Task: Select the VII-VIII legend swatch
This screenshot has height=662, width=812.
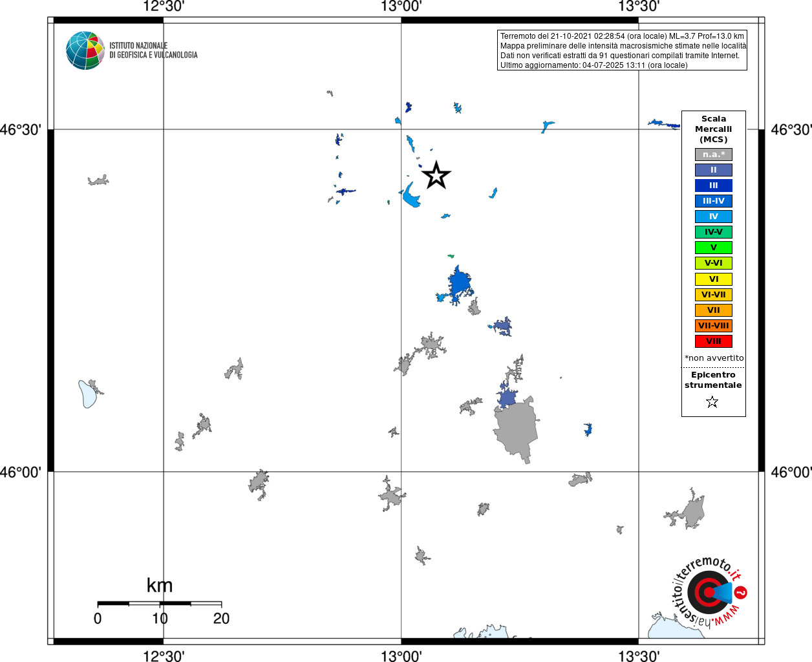Action: (x=714, y=326)
